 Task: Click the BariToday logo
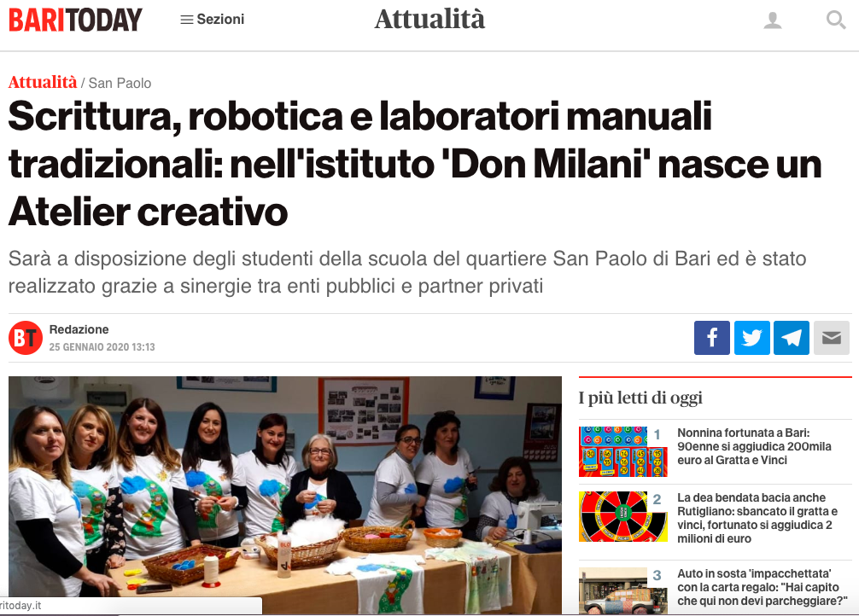pos(75,20)
